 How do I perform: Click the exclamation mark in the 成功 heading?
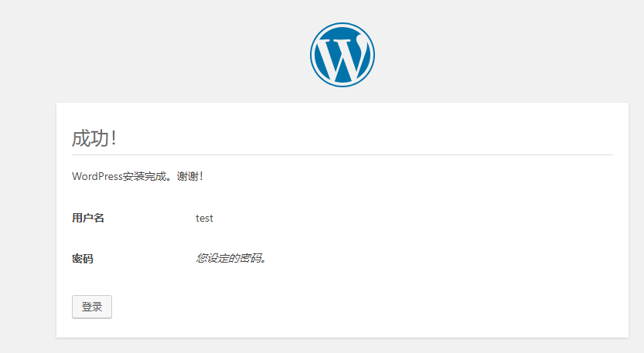114,139
